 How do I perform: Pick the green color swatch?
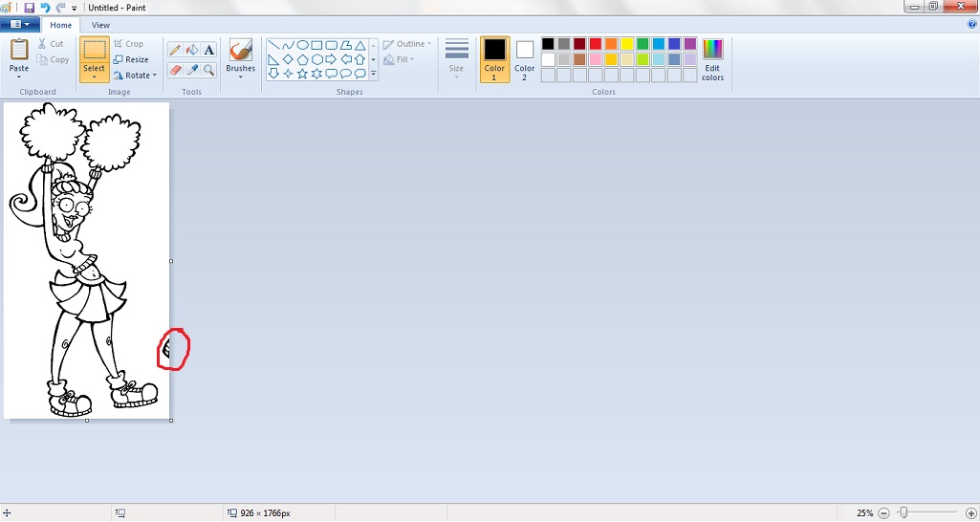pyautogui.click(x=642, y=44)
